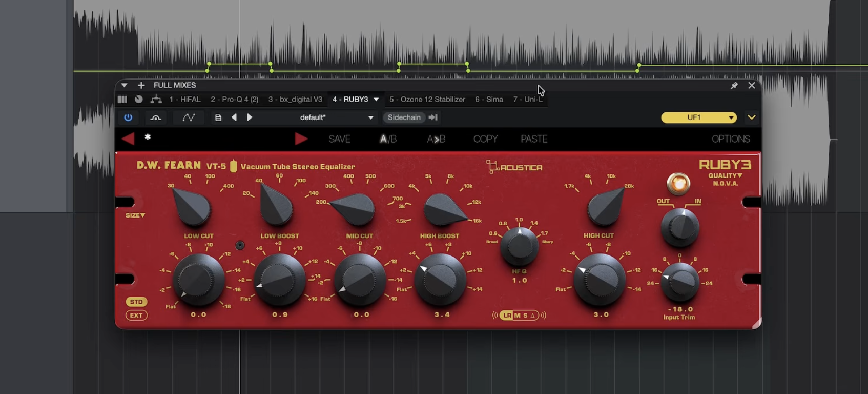Image resolution: width=868 pixels, height=394 pixels.
Task: Click the High Boost frequency selector knob
Action: pos(445,209)
